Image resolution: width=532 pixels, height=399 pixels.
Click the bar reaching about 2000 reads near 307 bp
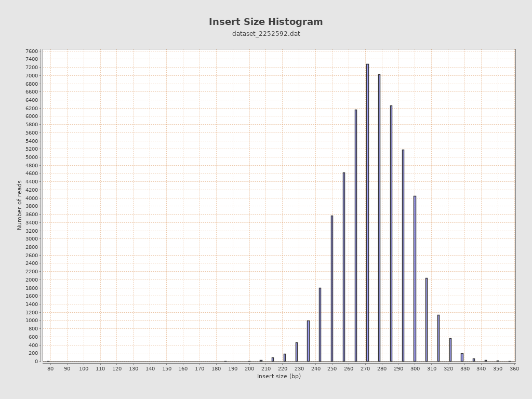click(427, 320)
